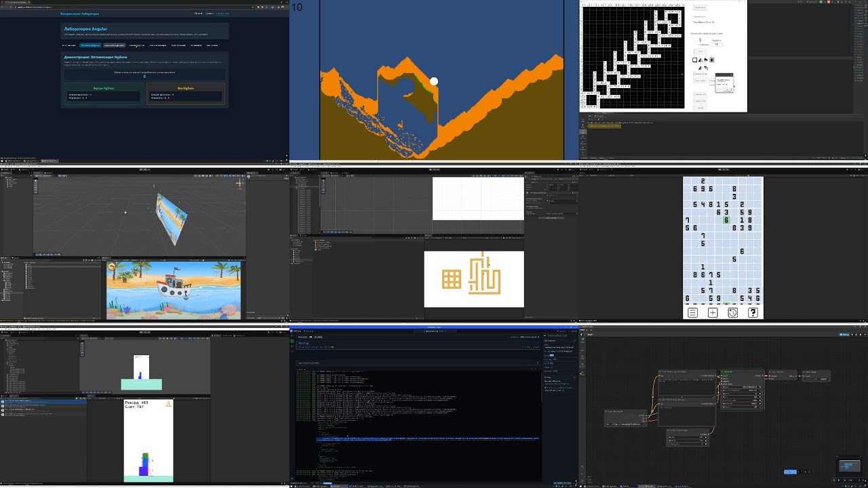Open the question mark help icon
This screenshot has height=488, width=868.
tap(753, 312)
